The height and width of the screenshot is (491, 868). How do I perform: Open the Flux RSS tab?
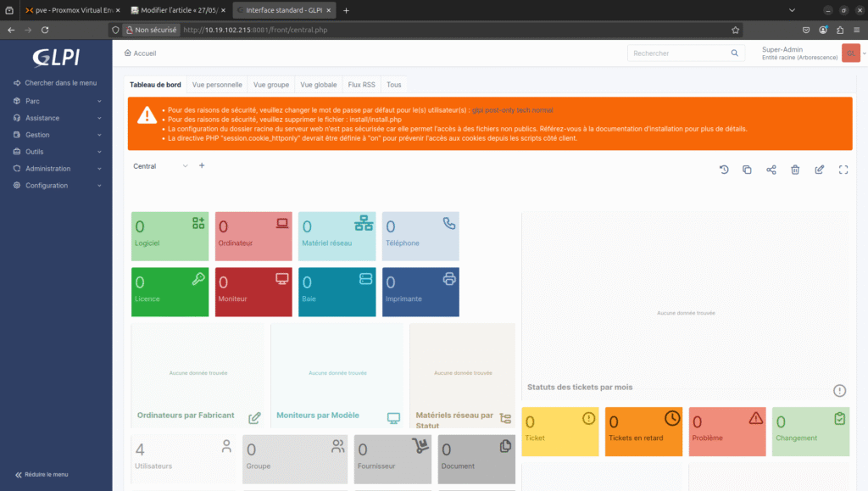point(361,85)
